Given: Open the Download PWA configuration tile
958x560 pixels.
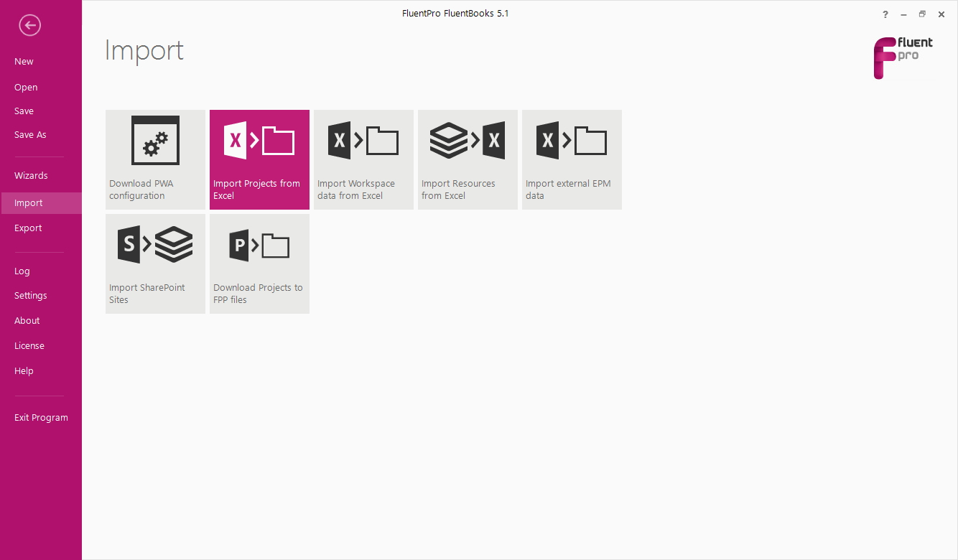Looking at the screenshot, I should coord(155,159).
